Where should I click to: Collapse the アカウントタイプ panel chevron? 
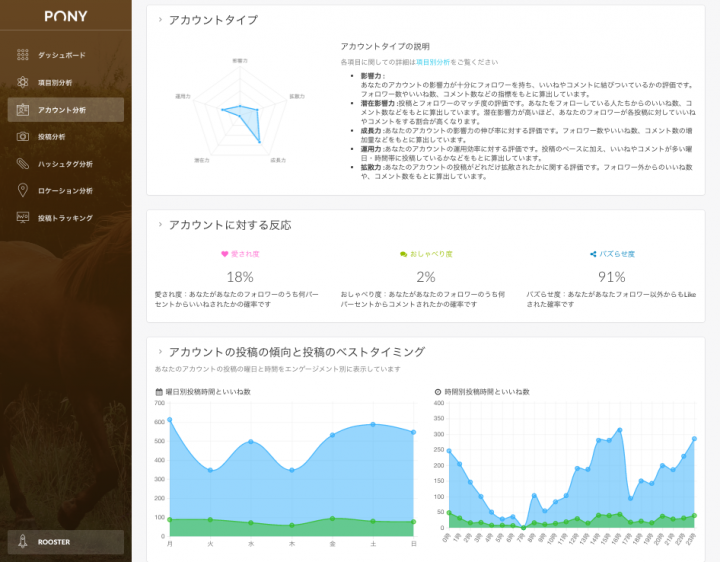(x=160, y=20)
